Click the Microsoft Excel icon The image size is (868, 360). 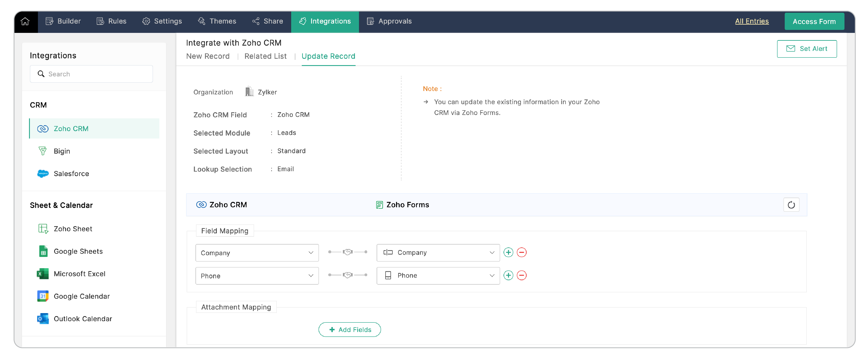tap(43, 274)
